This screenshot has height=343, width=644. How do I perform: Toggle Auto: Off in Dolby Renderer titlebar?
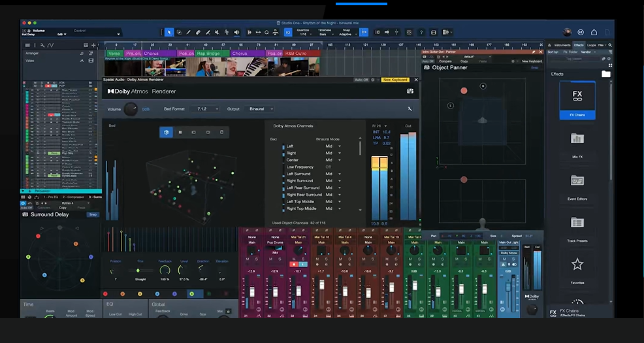click(x=361, y=80)
